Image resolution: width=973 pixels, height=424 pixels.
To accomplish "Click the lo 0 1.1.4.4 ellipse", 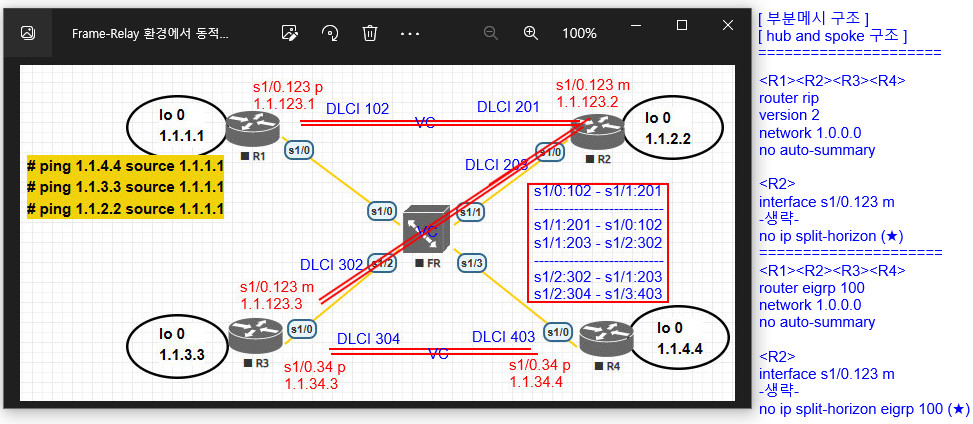I will point(680,338).
